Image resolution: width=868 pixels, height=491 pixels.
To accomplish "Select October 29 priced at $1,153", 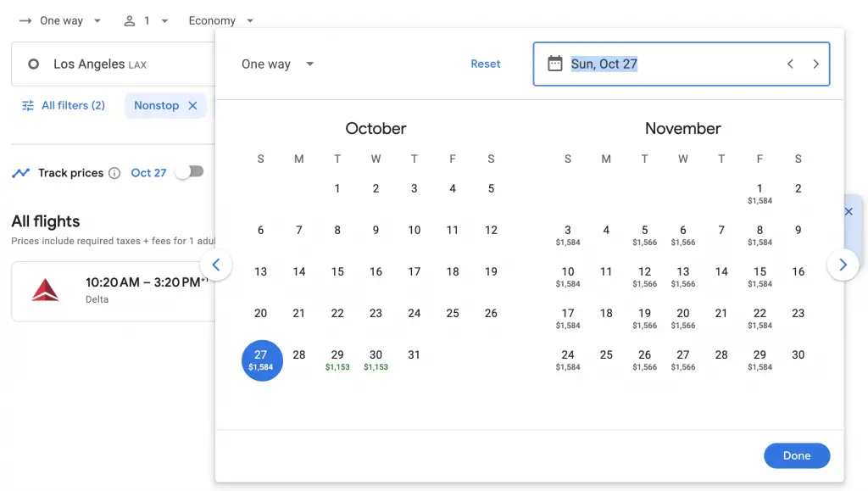I will (x=337, y=360).
